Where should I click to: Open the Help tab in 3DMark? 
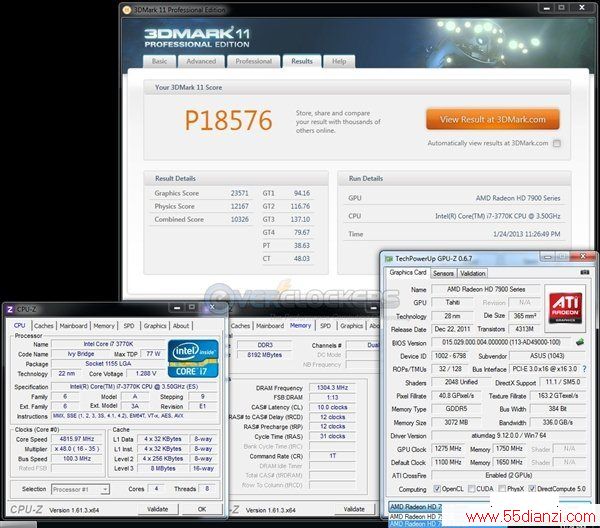click(x=339, y=61)
